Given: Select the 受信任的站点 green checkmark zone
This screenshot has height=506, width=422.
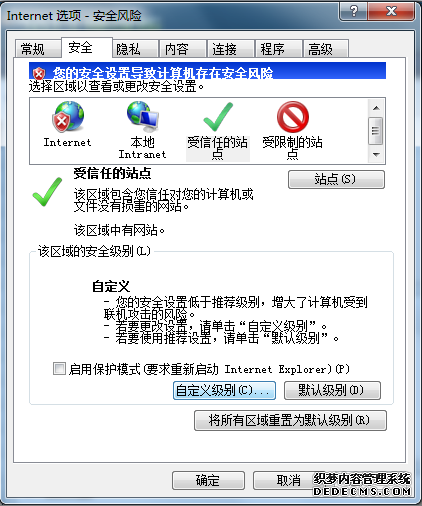Looking at the screenshot, I should click(218, 116).
